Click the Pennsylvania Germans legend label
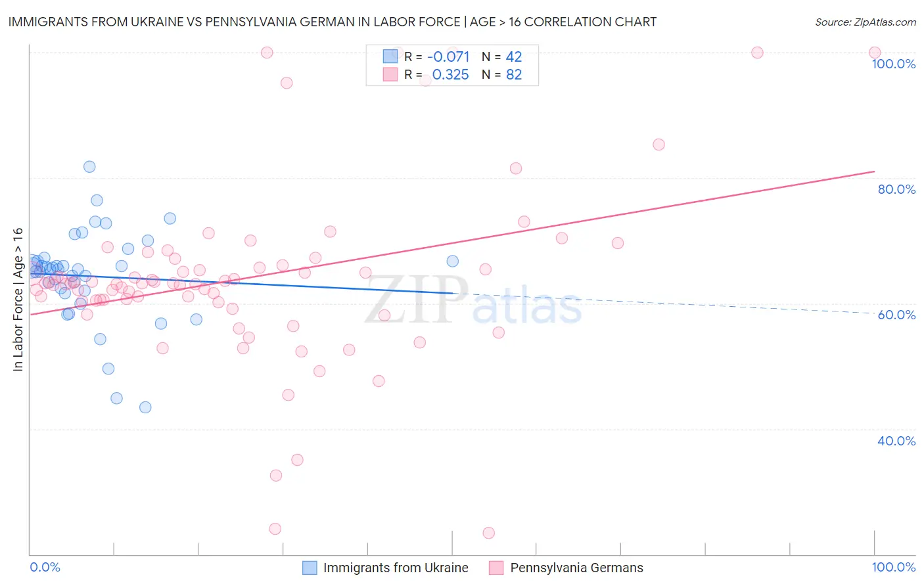 (576, 568)
